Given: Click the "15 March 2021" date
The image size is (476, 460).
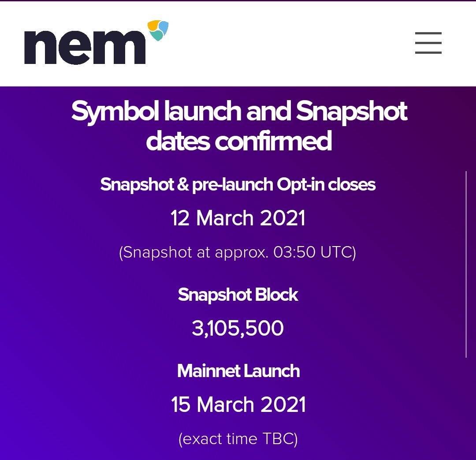Looking at the screenshot, I should click(238, 404).
